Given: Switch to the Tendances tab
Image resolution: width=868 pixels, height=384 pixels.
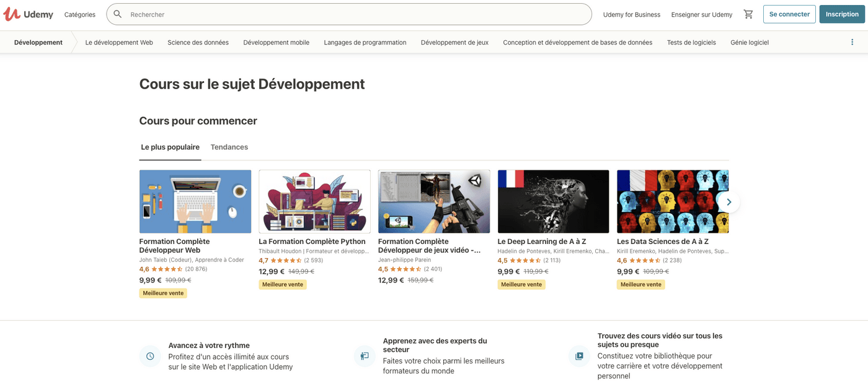Looking at the screenshot, I should coord(229,147).
